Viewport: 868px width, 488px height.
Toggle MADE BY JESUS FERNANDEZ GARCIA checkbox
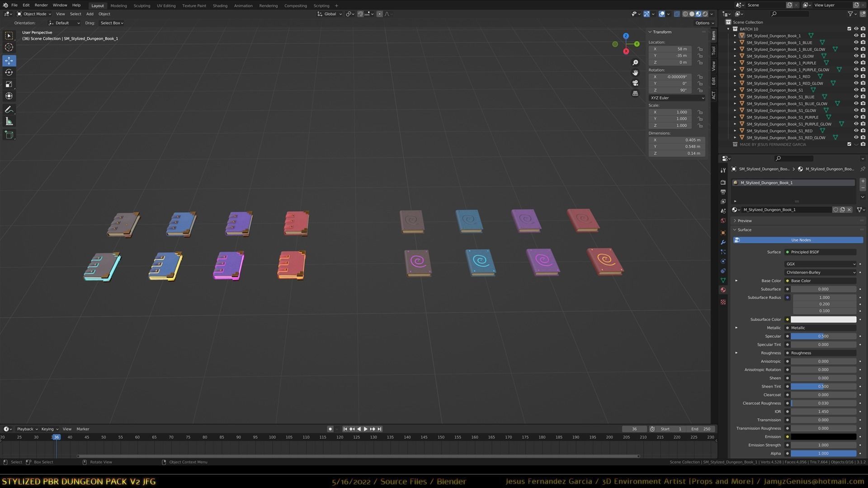849,145
